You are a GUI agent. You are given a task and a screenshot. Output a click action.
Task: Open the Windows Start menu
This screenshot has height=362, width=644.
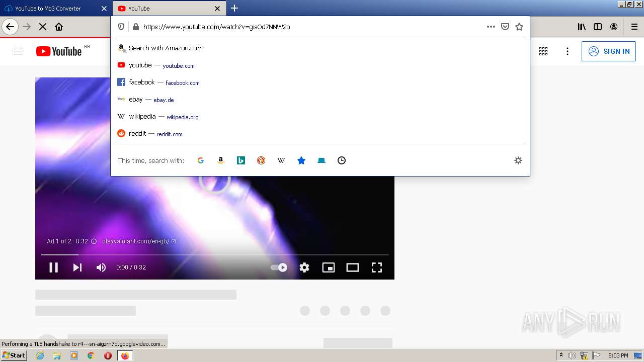click(x=14, y=355)
